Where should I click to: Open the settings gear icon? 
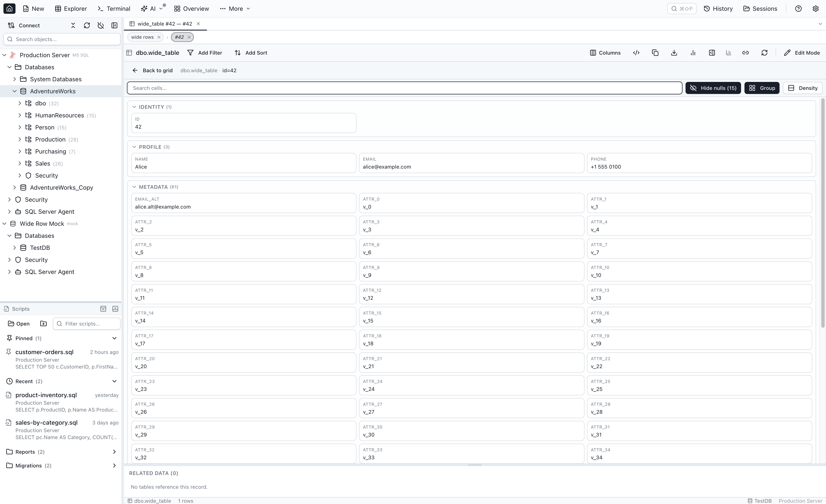point(816,8)
